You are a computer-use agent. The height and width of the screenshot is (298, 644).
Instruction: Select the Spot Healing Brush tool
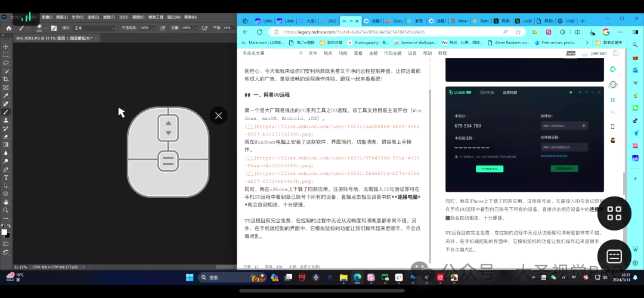(x=6, y=104)
